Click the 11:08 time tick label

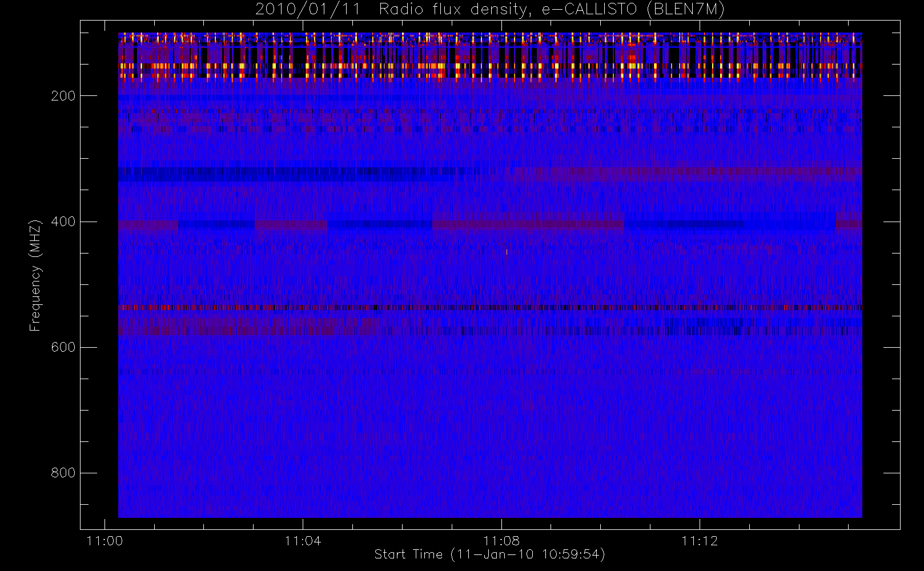[501, 540]
